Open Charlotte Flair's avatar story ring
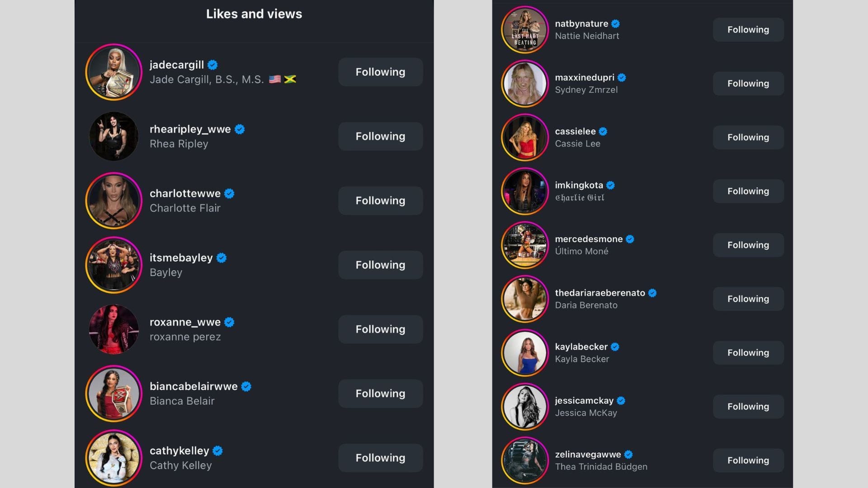The width and height of the screenshot is (868, 488). (113, 201)
